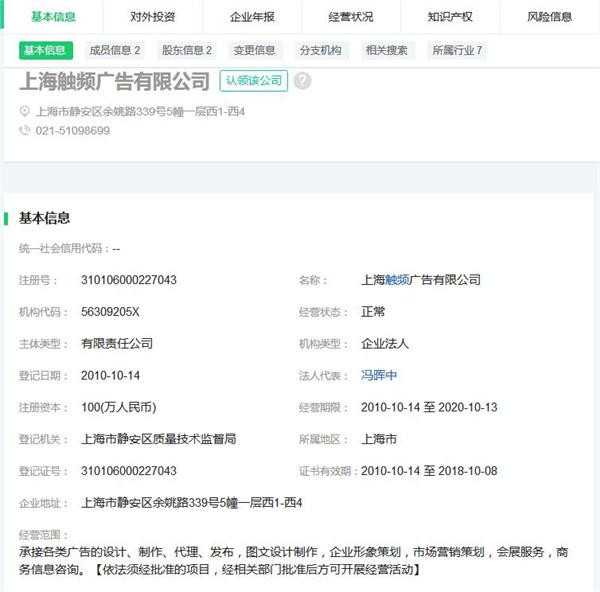This screenshot has width=600, height=592.
Task: Click operating period 2010-10-14 至 2020-10-13
Action: pos(429,407)
